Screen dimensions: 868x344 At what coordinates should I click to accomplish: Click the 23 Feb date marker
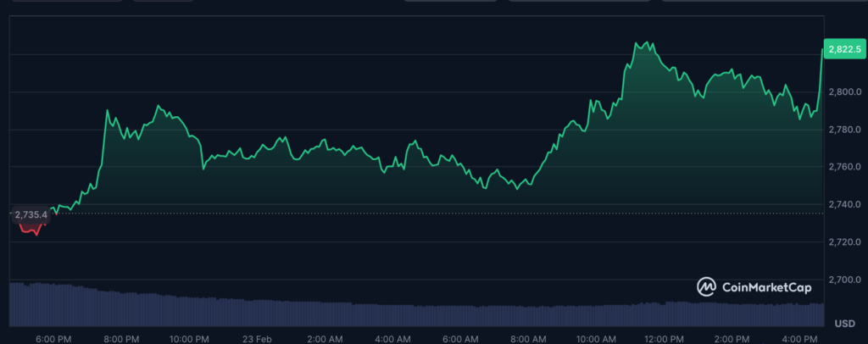click(258, 338)
